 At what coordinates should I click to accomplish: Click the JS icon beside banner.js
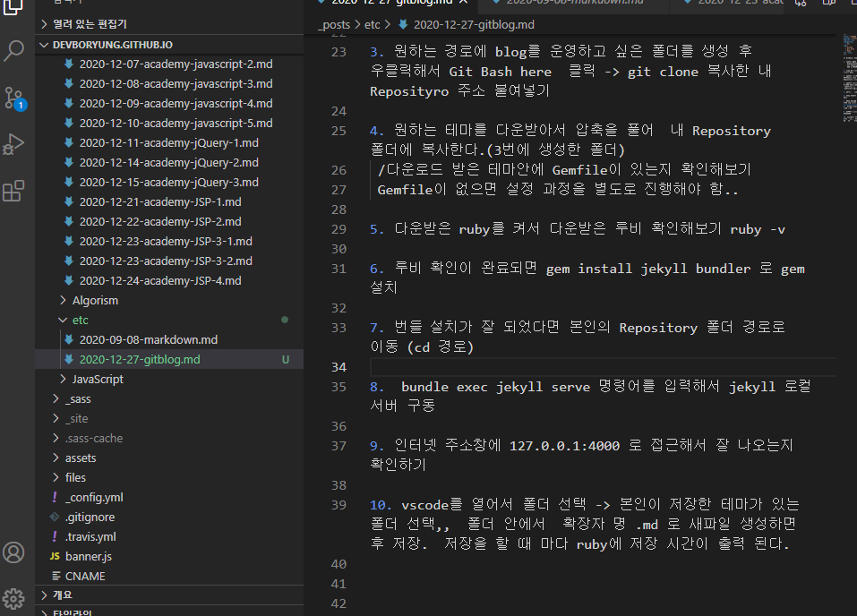[55, 556]
